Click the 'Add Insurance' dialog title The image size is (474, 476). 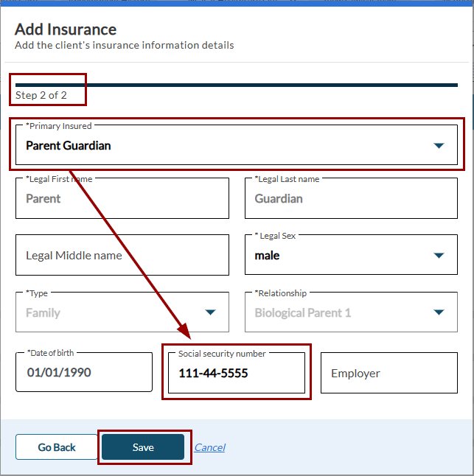pyautogui.click(x=66, y=29)
